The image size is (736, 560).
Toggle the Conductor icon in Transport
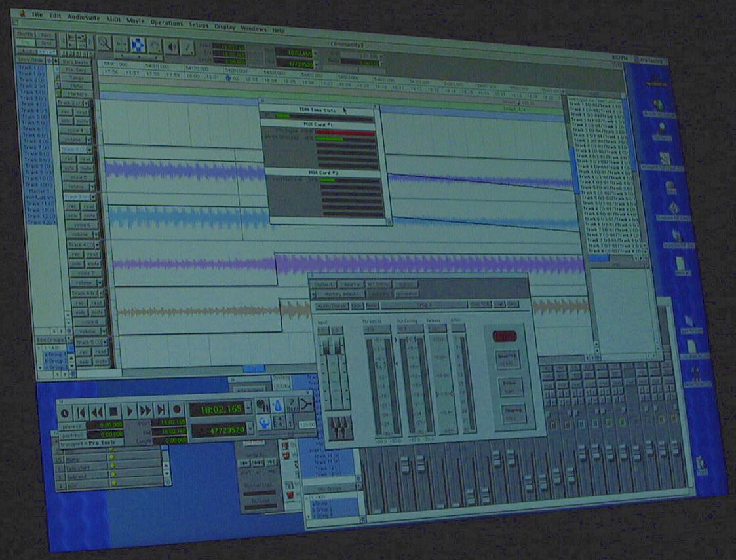264,422
